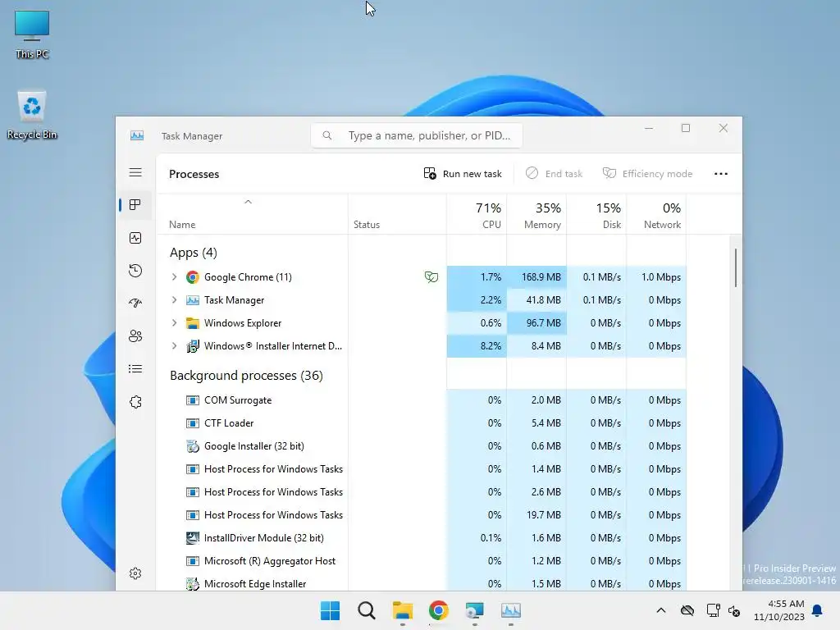Open the App history icon in sidebar
Image resolution: width=840 pixels, height=630 pixels.
click(x=135, y=271)
